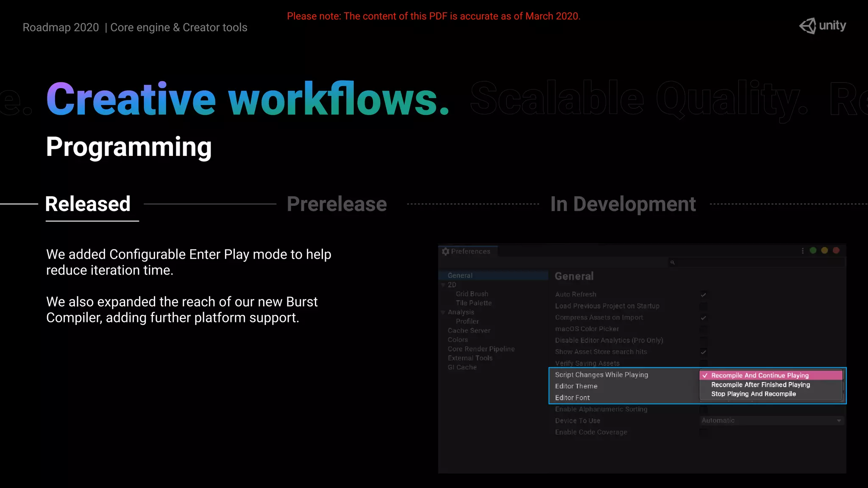Image resolution: width=868 pixels, height=488 pixels.
Task: Click the Editor Font label
Action: tap(572, 398)
